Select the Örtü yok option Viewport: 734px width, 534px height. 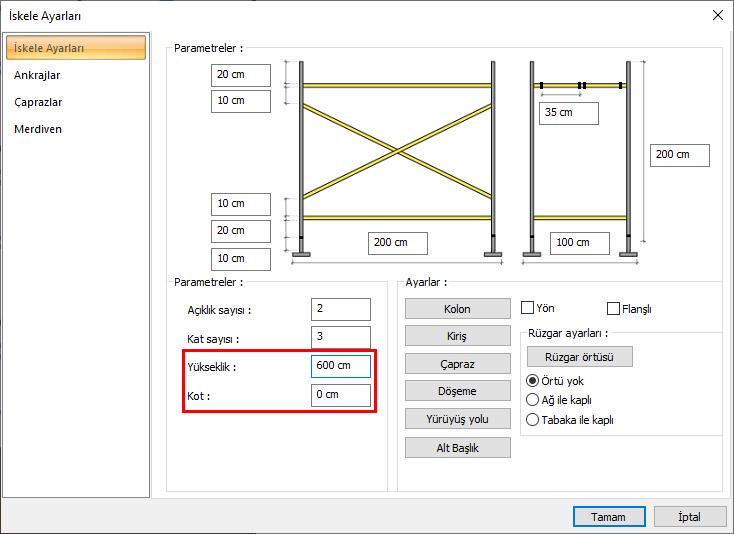[x=533, y=381]
